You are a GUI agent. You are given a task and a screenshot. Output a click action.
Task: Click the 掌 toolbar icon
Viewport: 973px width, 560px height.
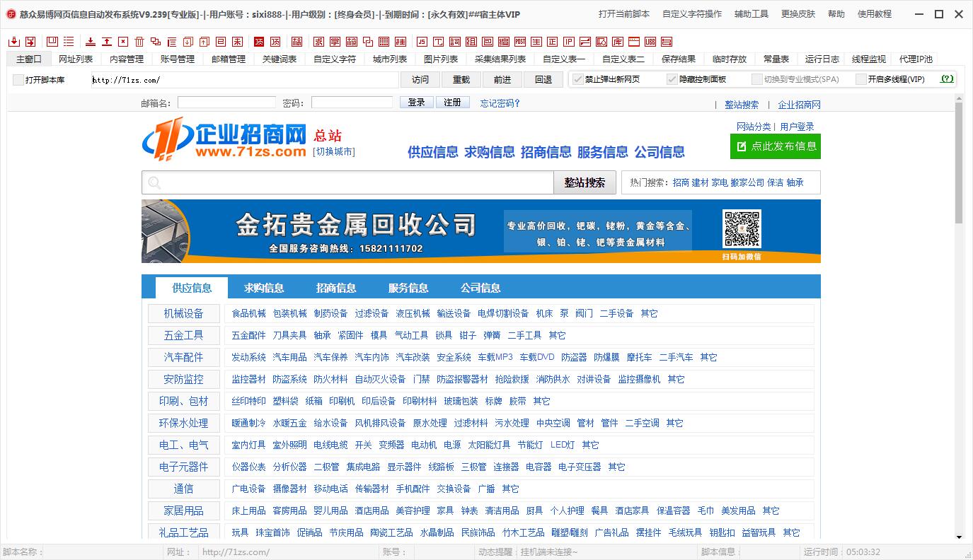coord(335,42)
